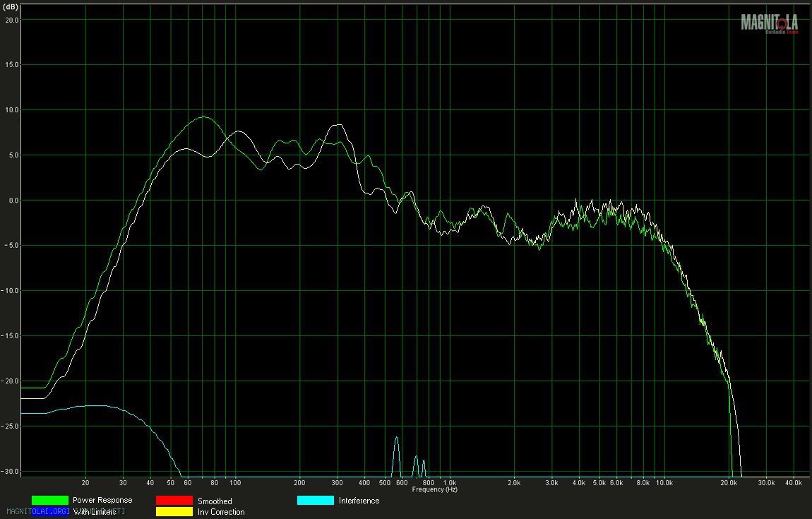This screenshot has height=519, width=812.
Task: Click the (dB) axis unit label
Action: pos(11,6)
